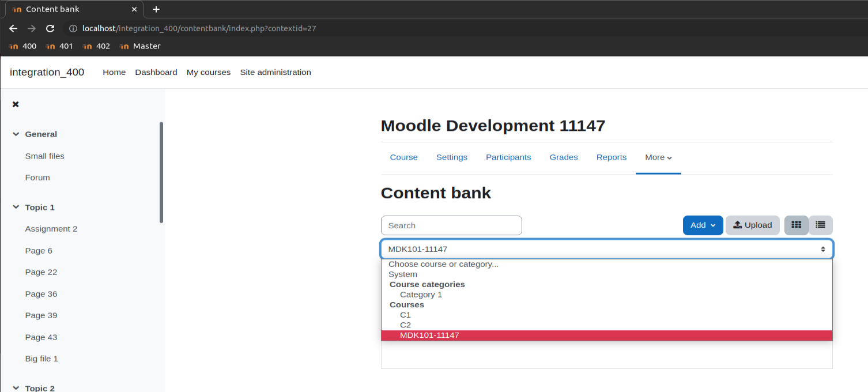Click the Topic 1 section title
Viewport: 868px width, 392px height.
pyautogui.click(x=40, y=208)
